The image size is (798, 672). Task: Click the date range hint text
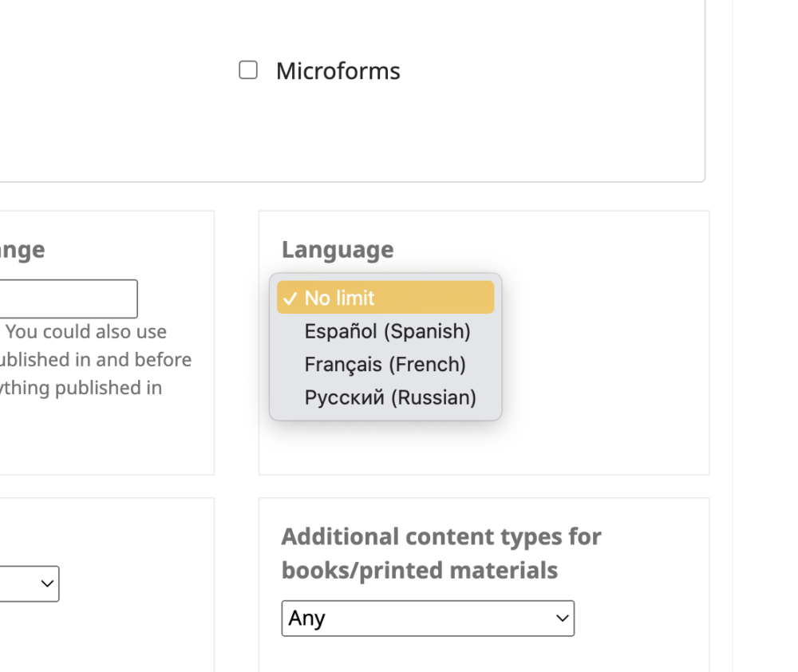pyautogui.click(x=96, y=360)
